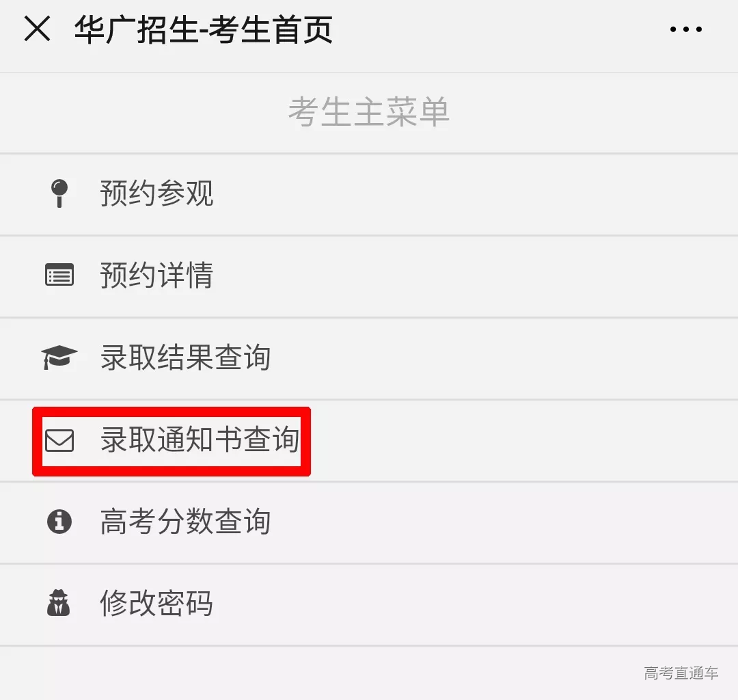This screenshot has width=738, height=700.
Task: Click the 考生主菜单 heading
Action: (x=368, y=112)
